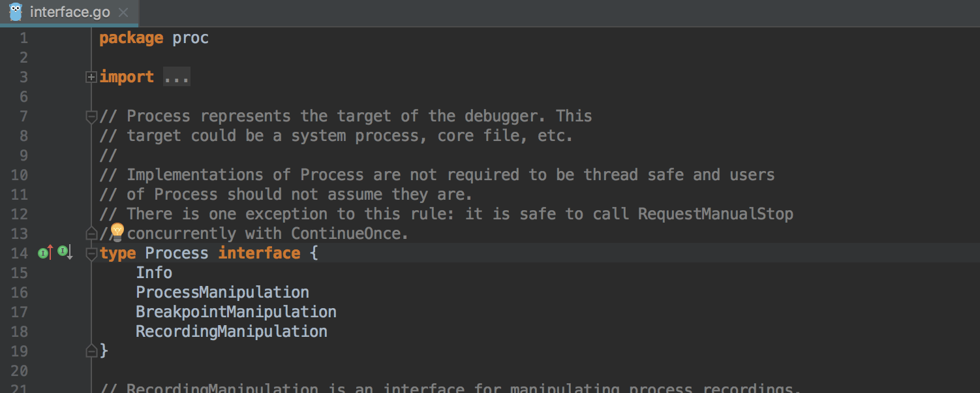Image resolution: width=980 pixels, height=393 pixels.
Task: Place cursor on package proc line
Action: pos(154,38)
